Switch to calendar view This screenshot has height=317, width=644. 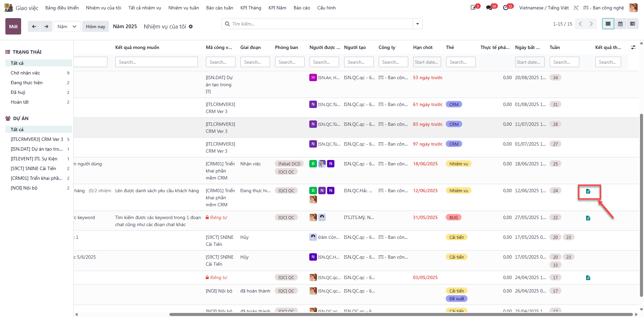621,24
